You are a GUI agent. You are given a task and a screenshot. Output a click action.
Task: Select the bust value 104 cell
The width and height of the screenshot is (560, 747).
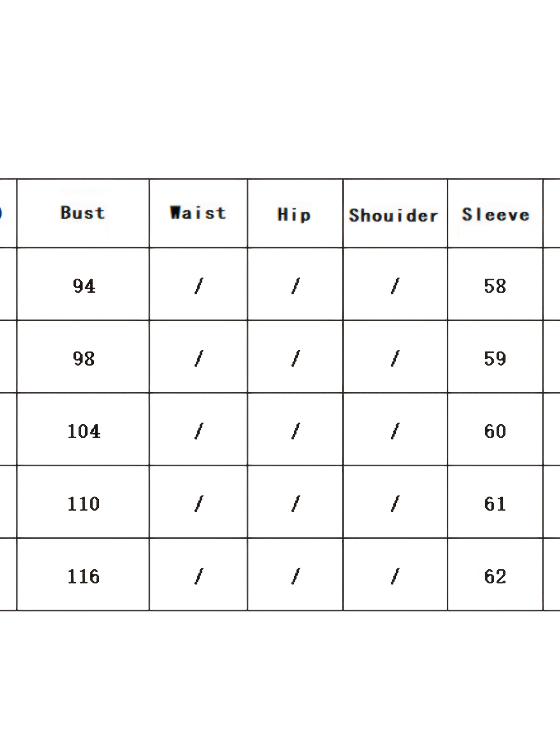(84, 431)
